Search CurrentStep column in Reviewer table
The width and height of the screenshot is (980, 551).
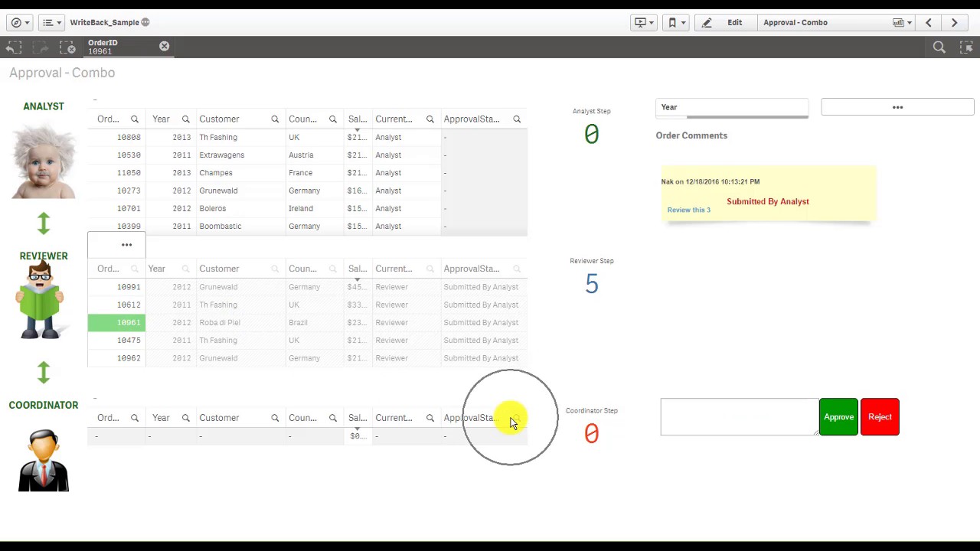[430, 269]
